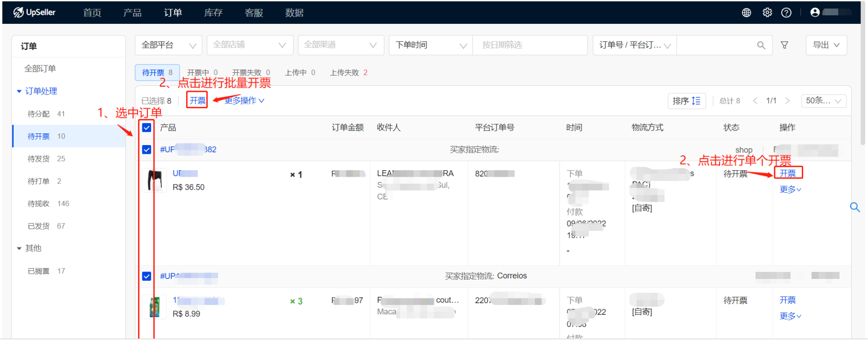Select 待开票 8 tab
868x340 pixels.
157,73
